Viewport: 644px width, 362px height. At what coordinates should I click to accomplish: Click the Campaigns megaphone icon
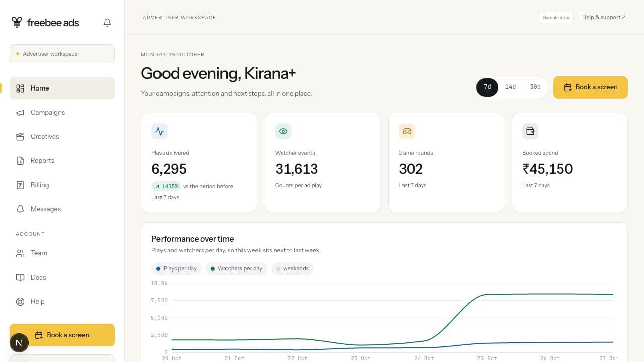(20, 113)
